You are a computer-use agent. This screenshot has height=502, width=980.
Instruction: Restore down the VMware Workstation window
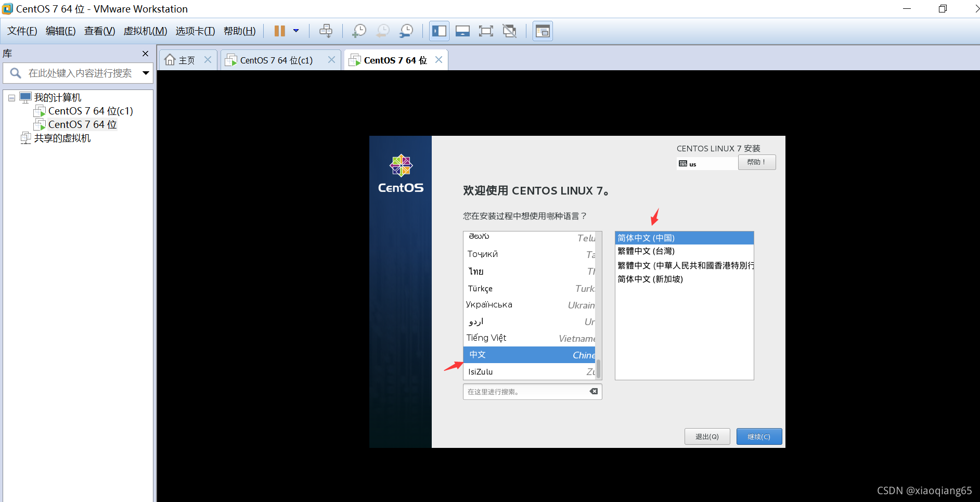(943, 9)
